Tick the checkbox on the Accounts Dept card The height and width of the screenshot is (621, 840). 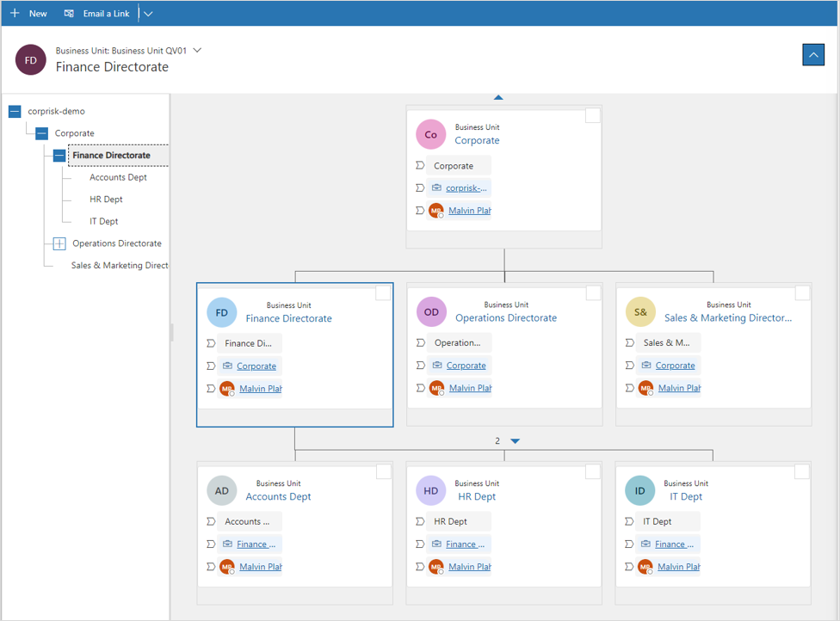pyautogui.click(x=384, y=471)
